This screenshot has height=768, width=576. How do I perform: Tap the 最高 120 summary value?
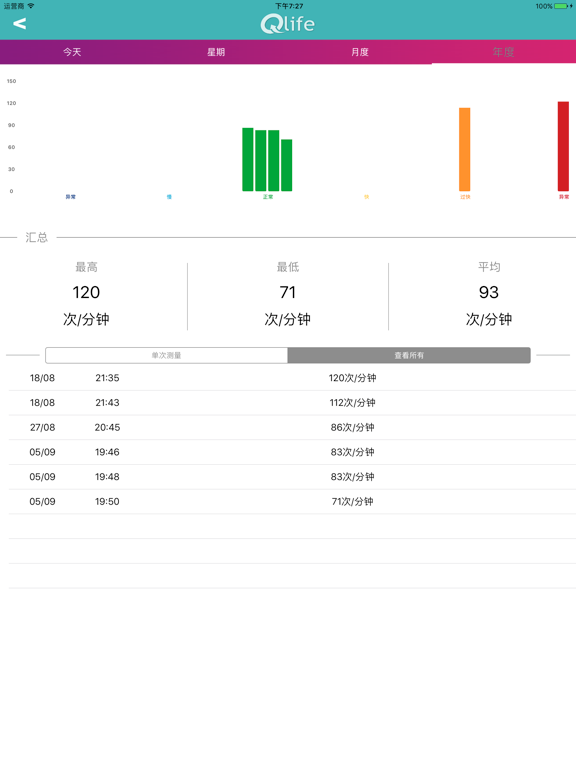pos(86,292)
